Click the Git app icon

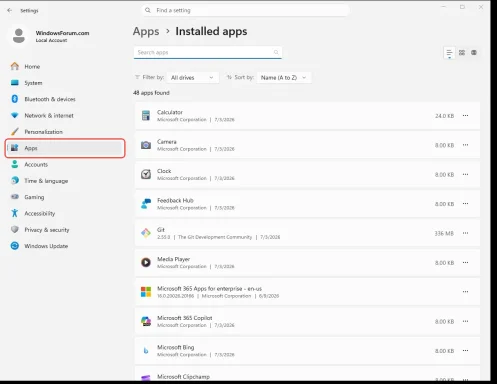tap(146, 233)
